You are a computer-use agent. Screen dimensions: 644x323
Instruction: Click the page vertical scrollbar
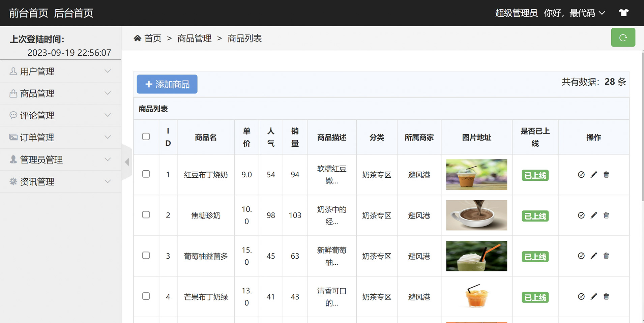[x=643, y=126]
